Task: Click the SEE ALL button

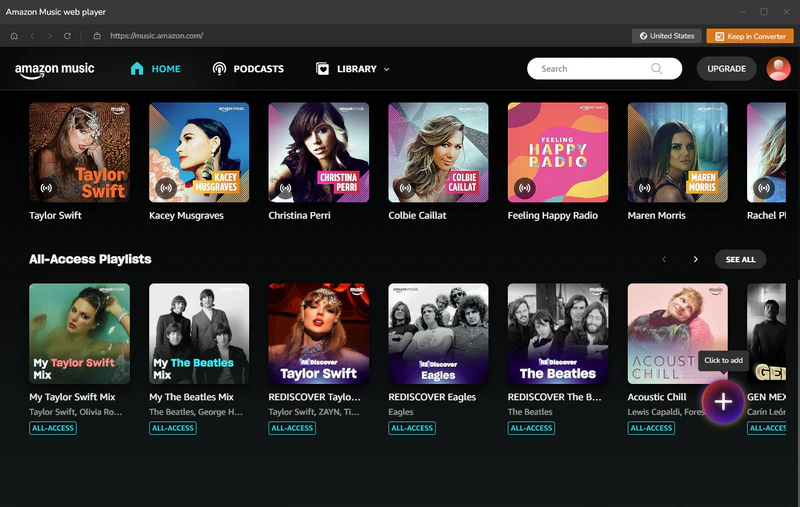Action: (x=740, y=259)
